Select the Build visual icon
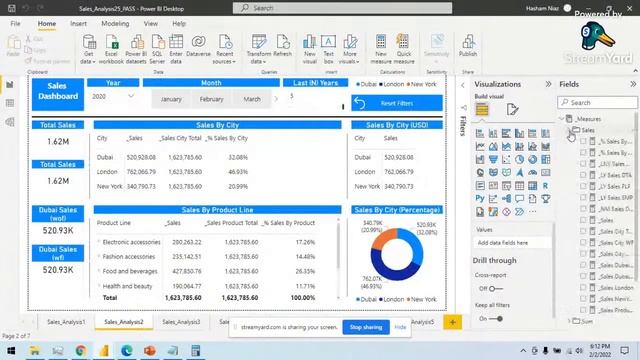The width and height of the screenshot is (640, 360). (x=482, y=109)
